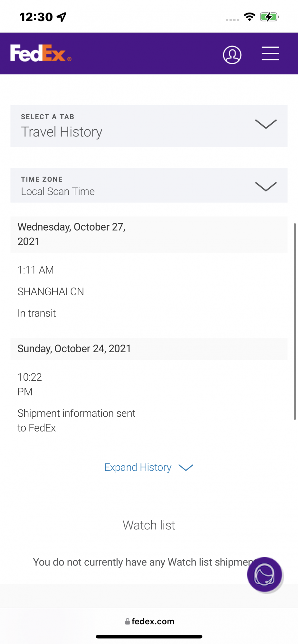The height and width of the screenshot is (644, 298).
Task: Click the Expand History chevron arrow
Action: click(x=186, y=468)
